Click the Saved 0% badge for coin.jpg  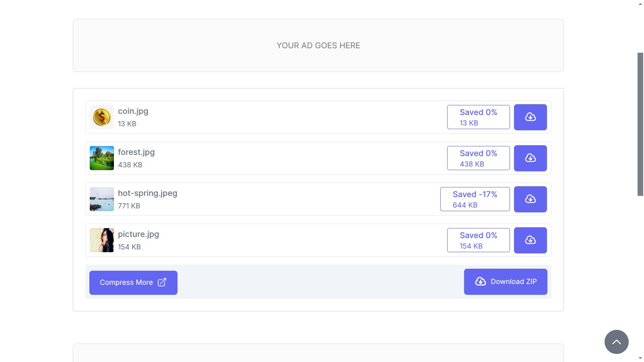tap(478, 117)
